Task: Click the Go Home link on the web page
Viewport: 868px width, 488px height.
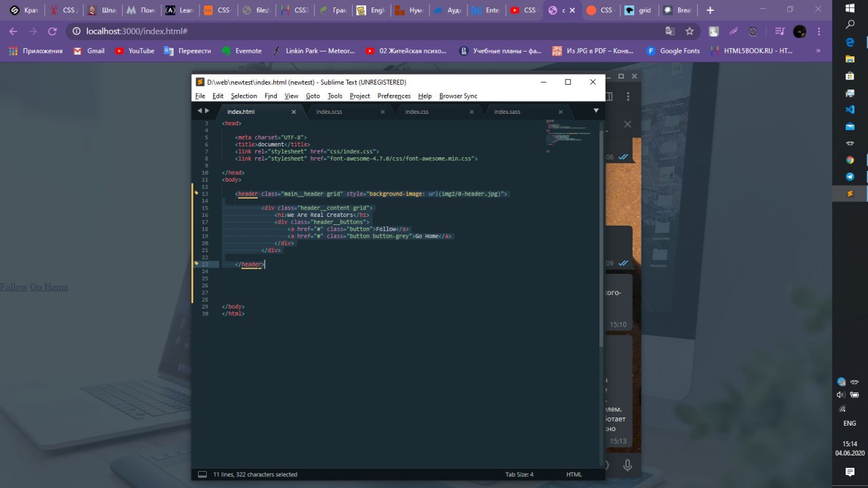Action: pyautogui.click(x=49, y=287)
